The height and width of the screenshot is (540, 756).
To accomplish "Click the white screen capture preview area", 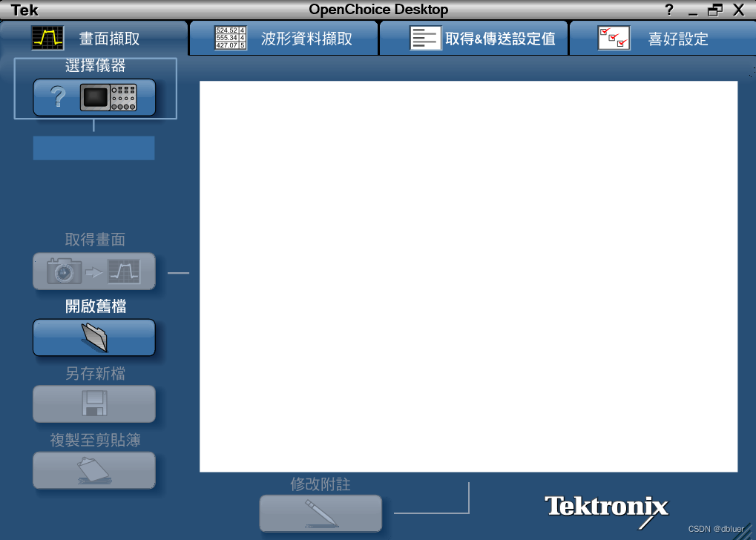I will tap(469, 276).
